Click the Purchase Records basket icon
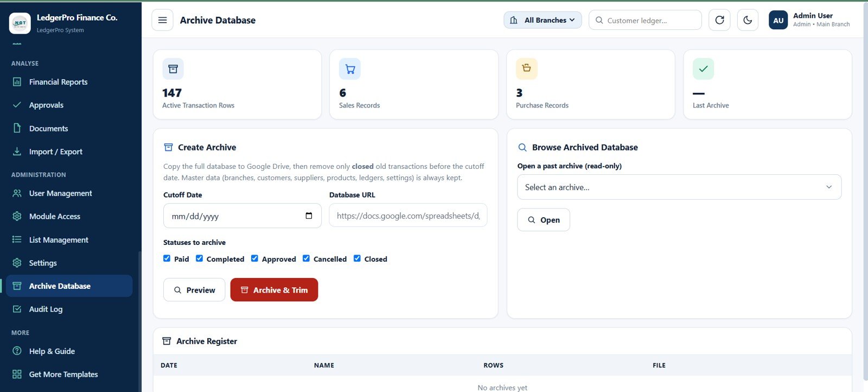Screen dimensions: 868x392 point(526,68)
